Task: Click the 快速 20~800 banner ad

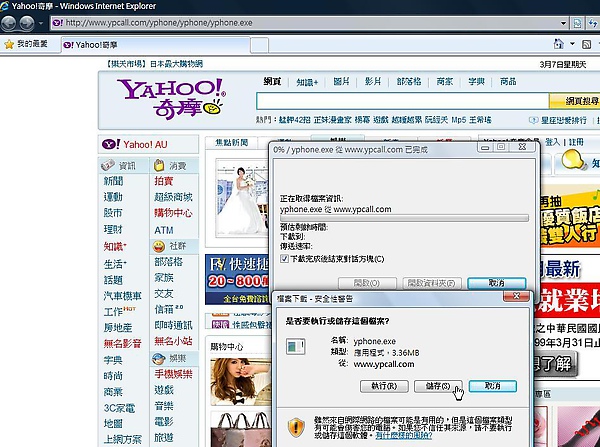Action: tap(237, 279)
